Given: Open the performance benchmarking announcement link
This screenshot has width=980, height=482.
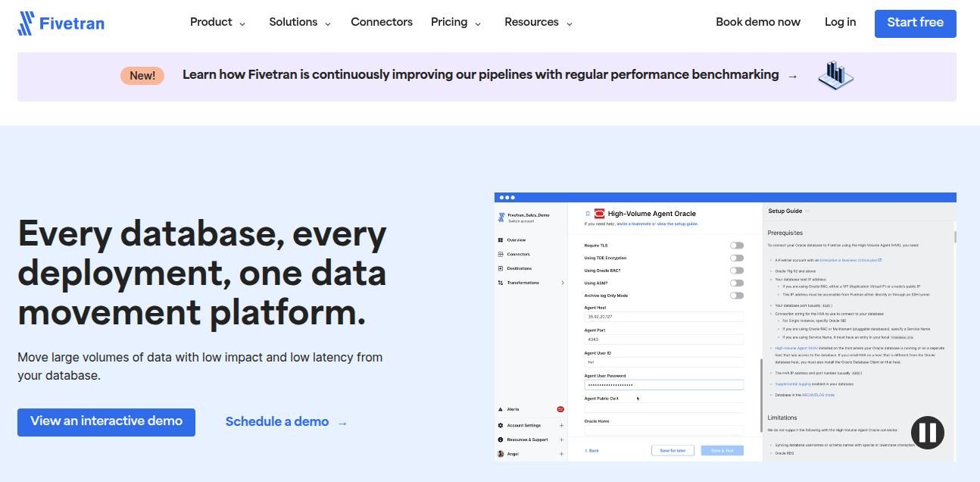Looking at the screenshot, I should click(x=480, y=75).
